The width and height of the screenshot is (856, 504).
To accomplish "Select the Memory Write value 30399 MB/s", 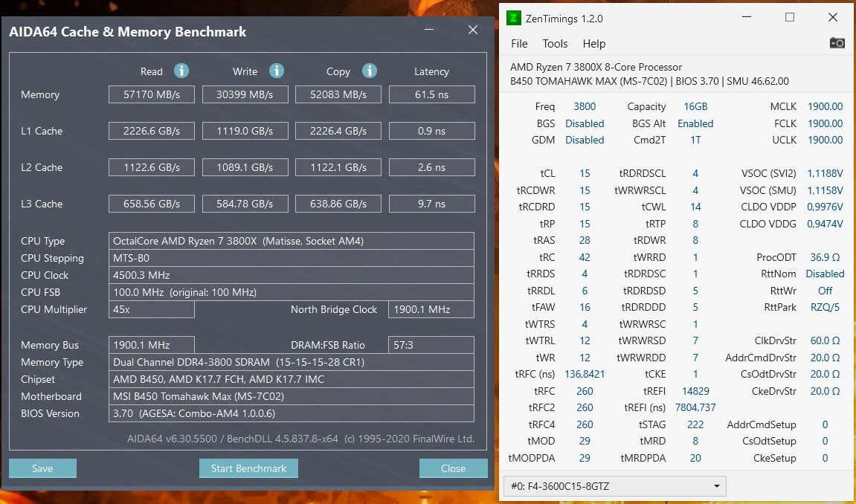I will pyautogui.click(x=245, y=94).
